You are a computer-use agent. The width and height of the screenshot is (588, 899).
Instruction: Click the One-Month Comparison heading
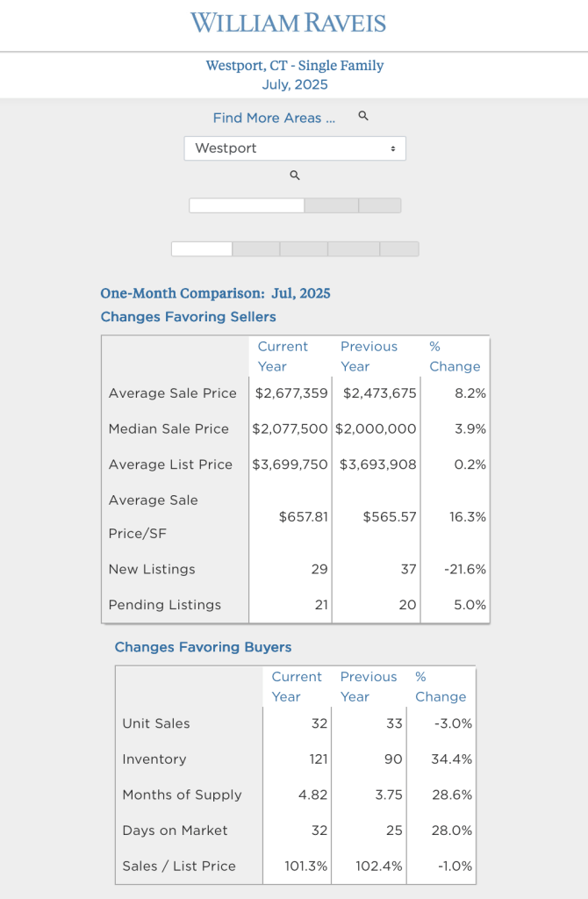215,293
